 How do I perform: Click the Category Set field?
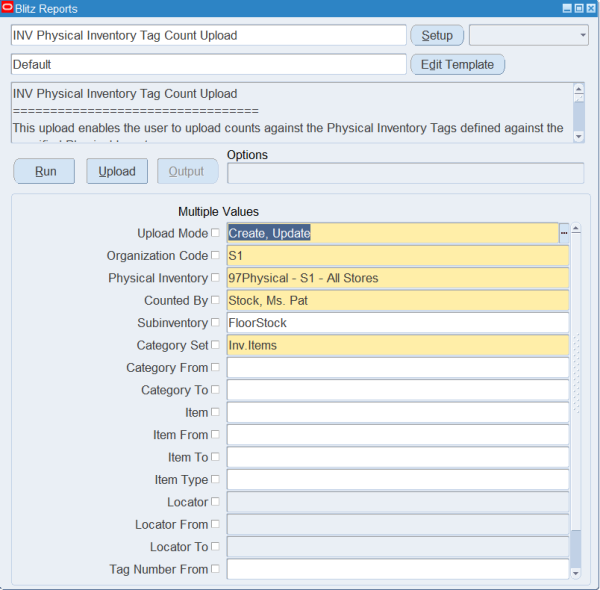point(398,345)
